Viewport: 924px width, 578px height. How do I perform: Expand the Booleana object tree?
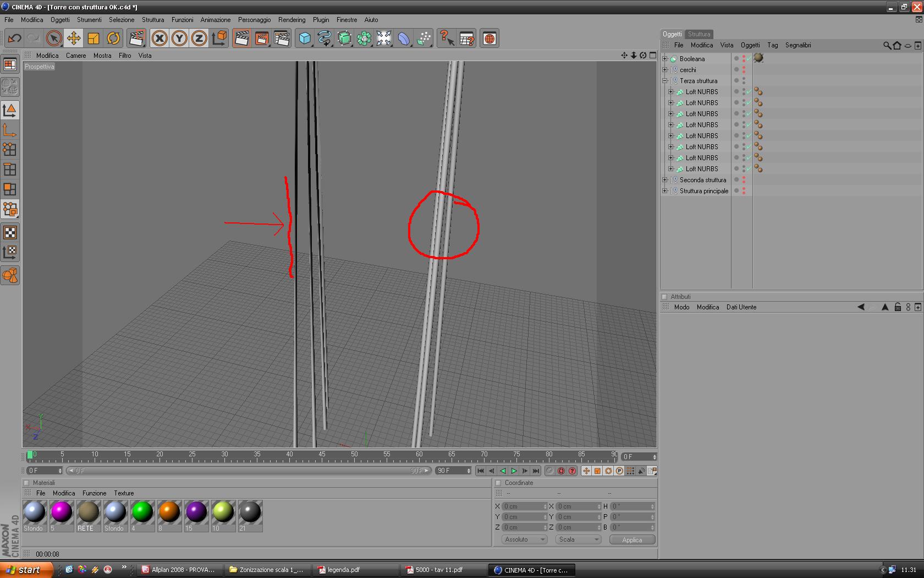click(x=665, y=59)
